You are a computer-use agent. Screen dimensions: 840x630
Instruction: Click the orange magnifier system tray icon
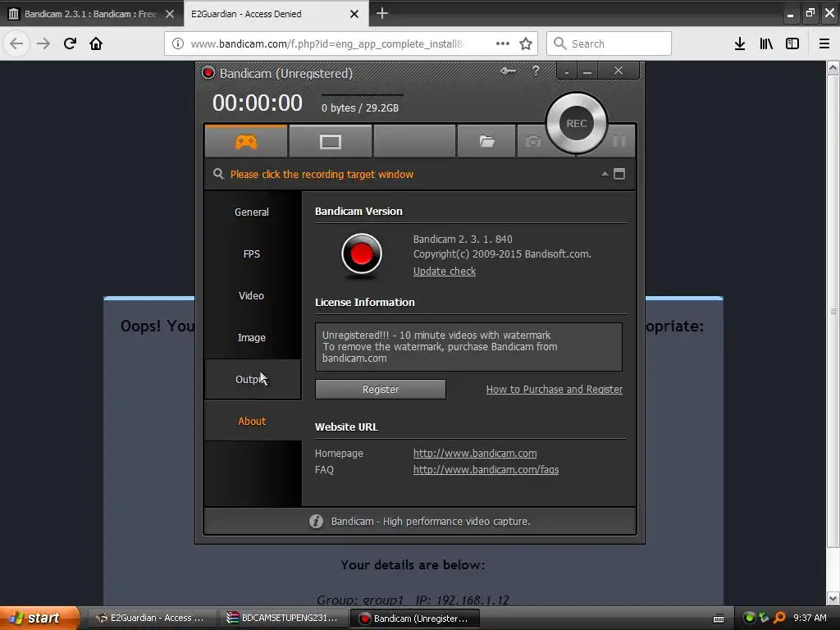coord(779,618)
